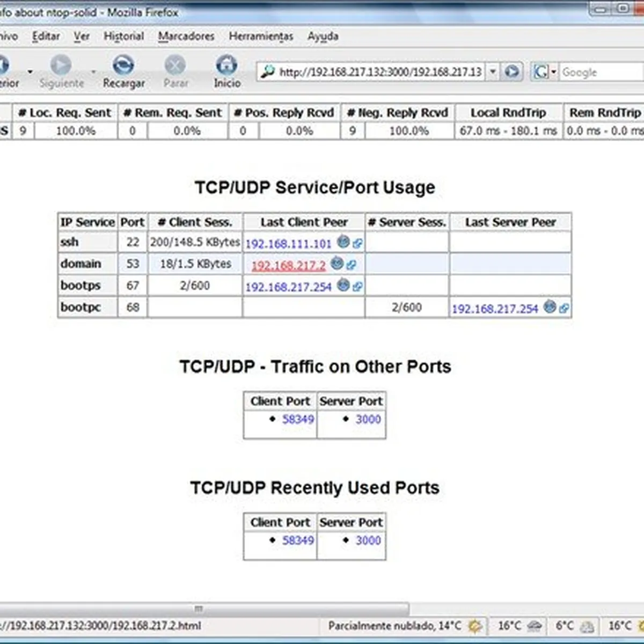Click globe icon in bootpc row
This screenshot has width=644, height=644.
(550, 306)
